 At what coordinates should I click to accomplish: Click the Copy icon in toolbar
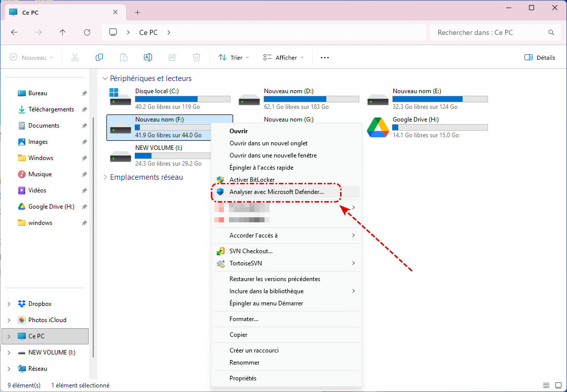(99, 58)
